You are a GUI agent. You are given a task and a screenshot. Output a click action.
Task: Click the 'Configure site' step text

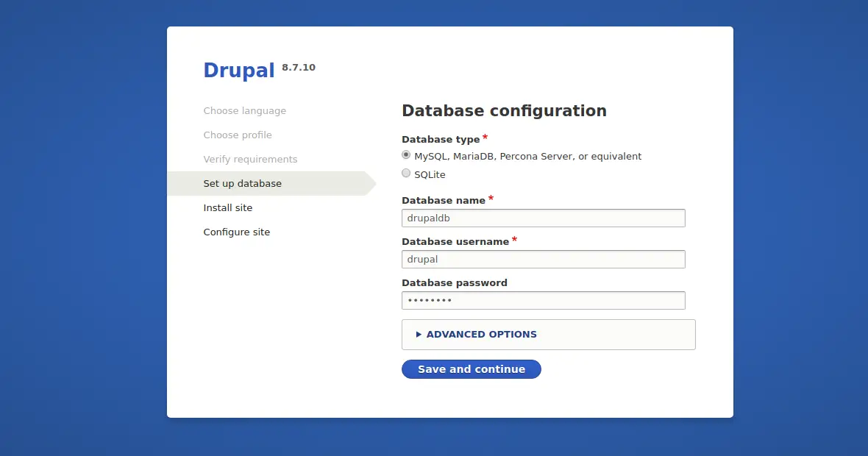[x=236, y=232]
